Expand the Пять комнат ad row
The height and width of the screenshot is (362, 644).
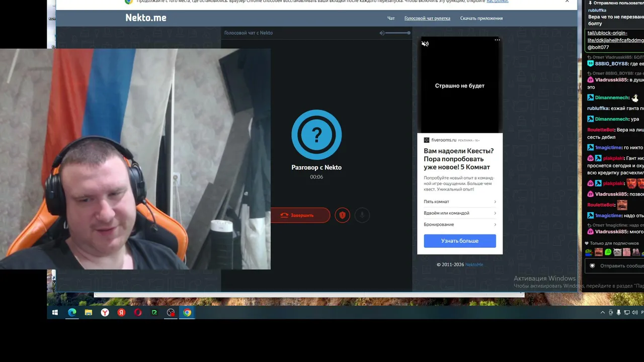[x=460, y=202]
